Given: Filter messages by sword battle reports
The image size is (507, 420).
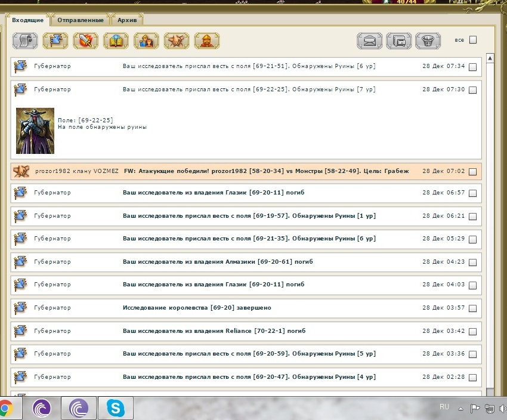Looking at the screenshot, I should [86, 41].
